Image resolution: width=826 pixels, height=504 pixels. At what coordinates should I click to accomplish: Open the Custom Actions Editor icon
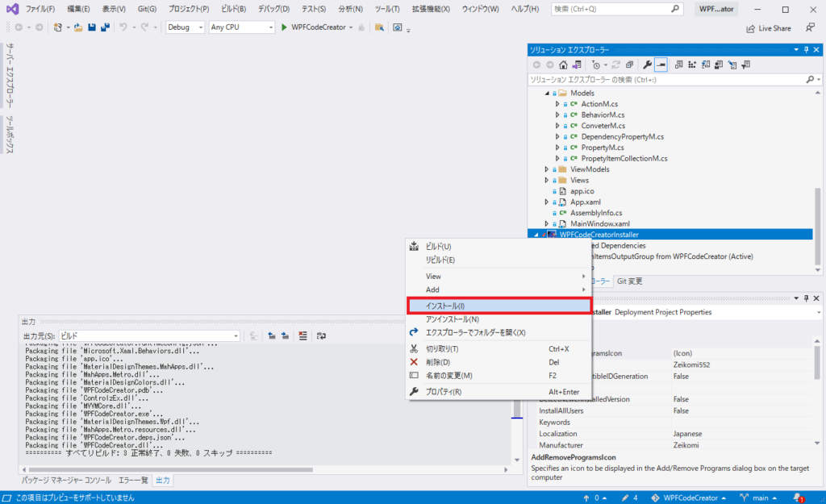(x=732, y=65)
